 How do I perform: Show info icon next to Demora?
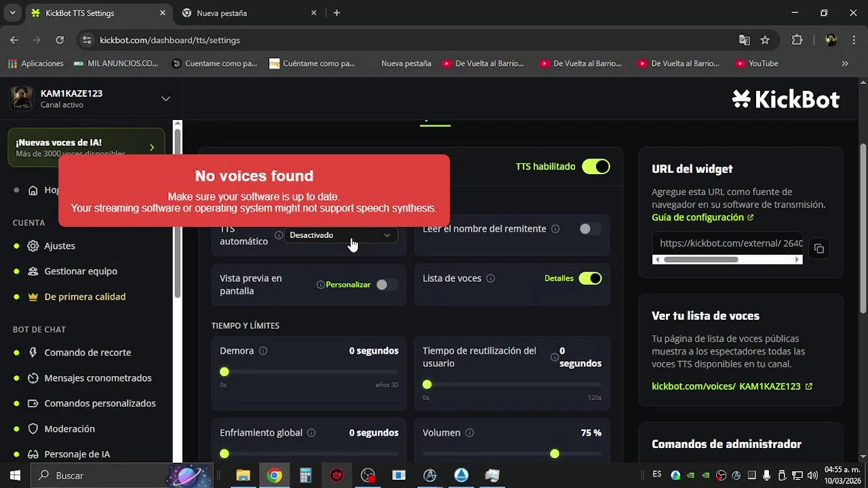[x=263, y=351]
